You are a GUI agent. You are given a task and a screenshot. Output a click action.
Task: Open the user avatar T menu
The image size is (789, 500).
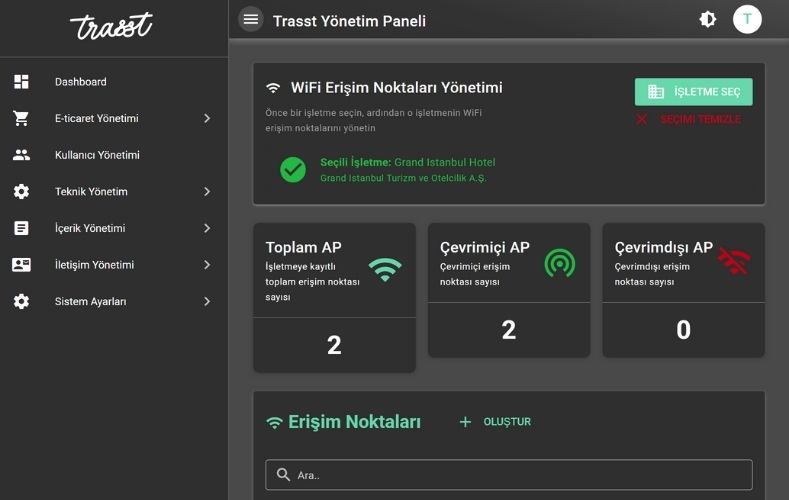pyautogui.click(x=747, y=19)
